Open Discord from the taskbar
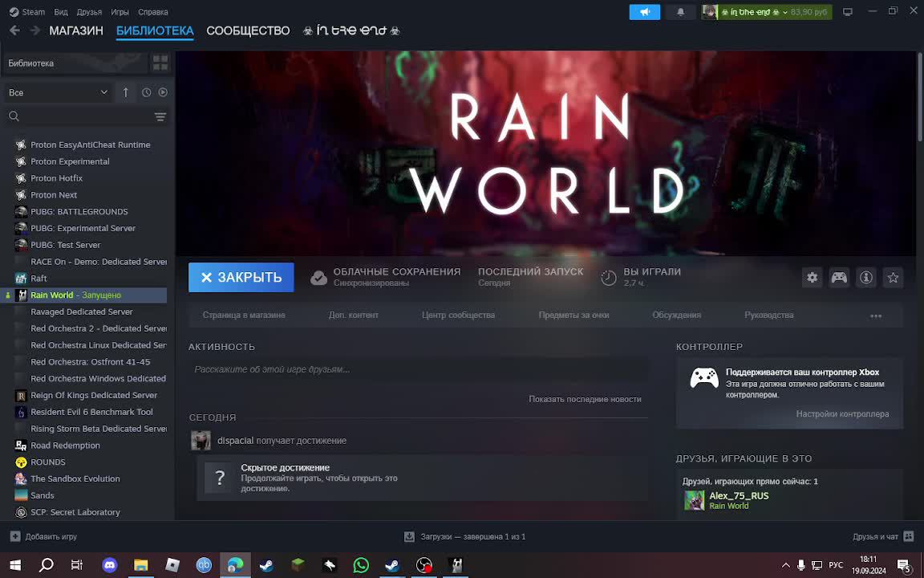This screenshot has height=578, width=924. coord(110,565)
